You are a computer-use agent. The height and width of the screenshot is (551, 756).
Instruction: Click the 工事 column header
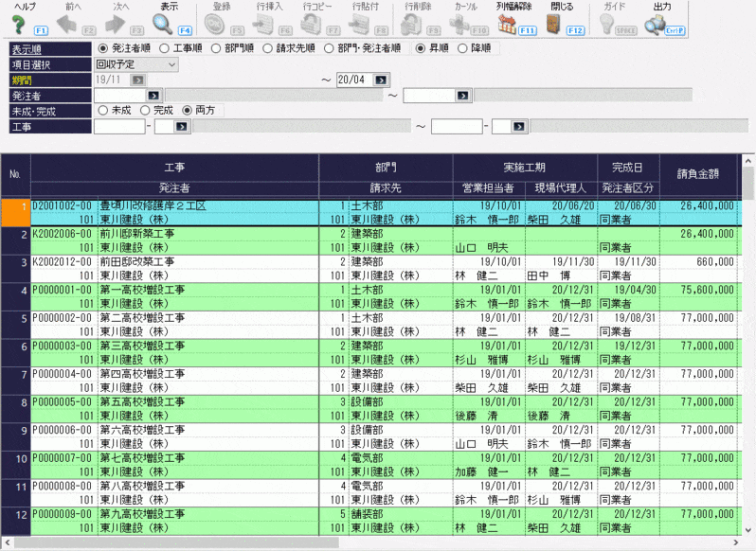point(174,168)
